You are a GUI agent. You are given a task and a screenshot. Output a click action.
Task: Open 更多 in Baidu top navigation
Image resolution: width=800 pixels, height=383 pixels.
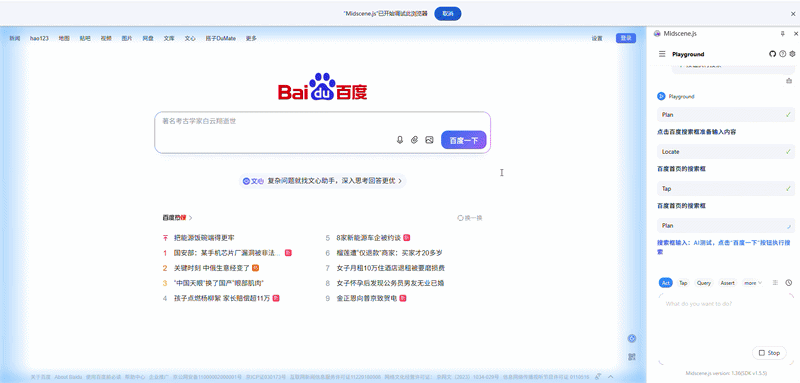point(251,38)
